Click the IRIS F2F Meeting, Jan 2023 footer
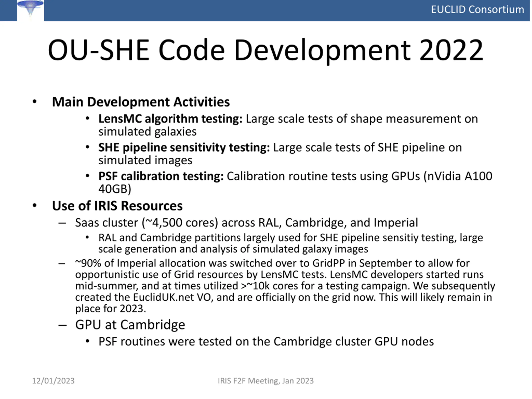Viewport: 532px width, 399px height. 266,381
